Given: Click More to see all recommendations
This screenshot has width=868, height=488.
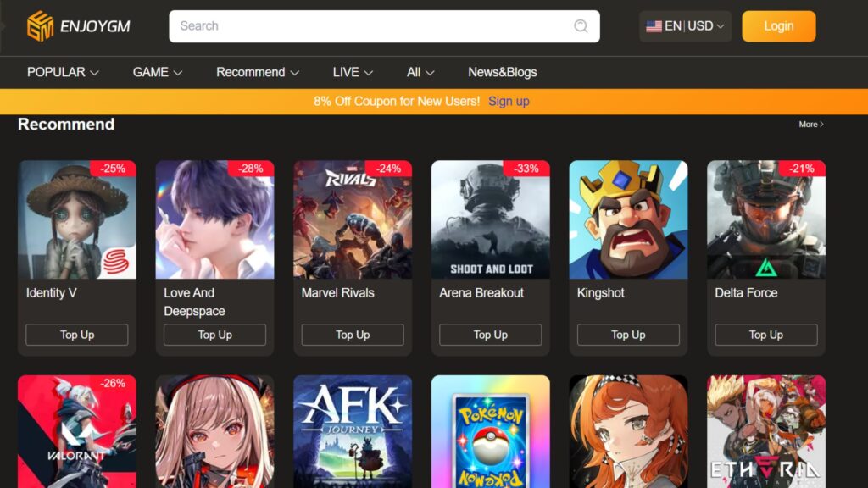Looking at the screenshot, I should click(x=810, y=124).
